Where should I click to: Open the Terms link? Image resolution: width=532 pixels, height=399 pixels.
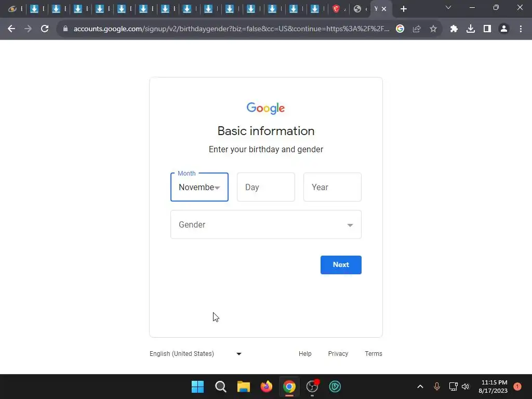374,353
